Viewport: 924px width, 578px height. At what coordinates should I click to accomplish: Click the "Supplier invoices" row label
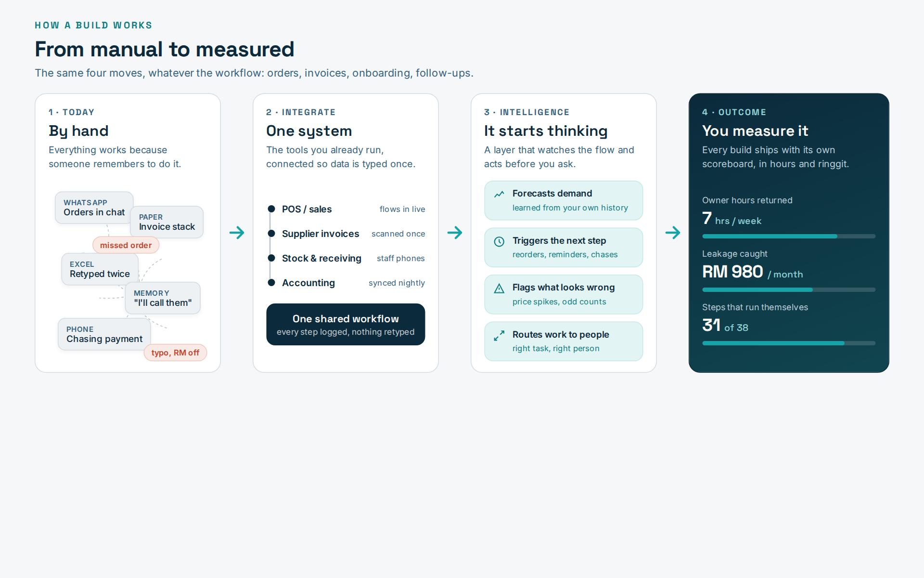(321, 234)
